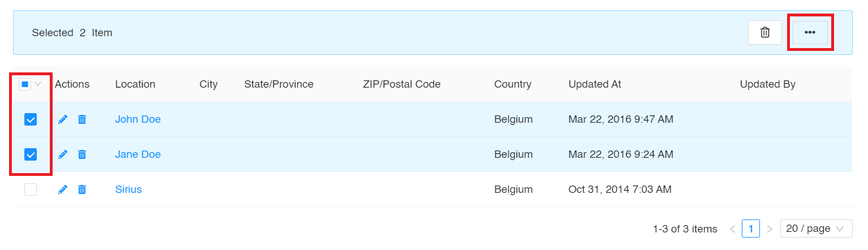The height and width of the screenshot is (250, 868).
Task: Delete the Jane Doe location row
Action: tap(82, 154)
